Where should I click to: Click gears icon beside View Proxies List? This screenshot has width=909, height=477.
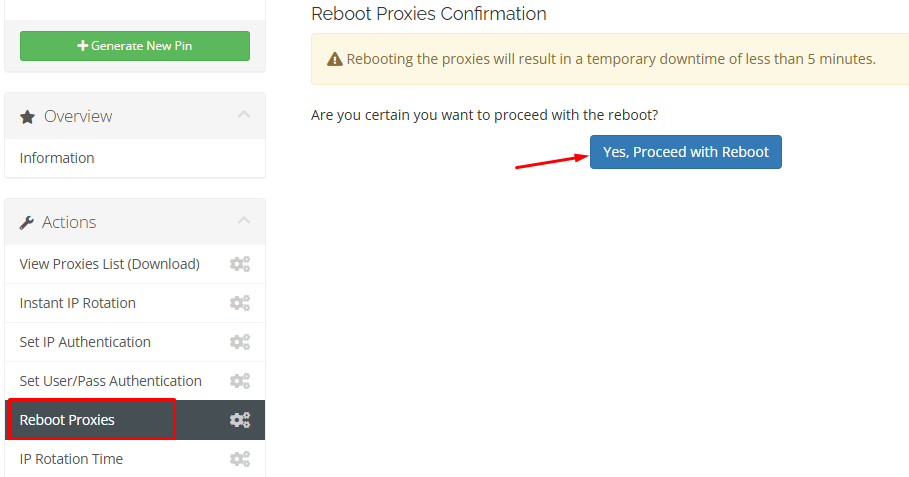[x=240, y=264]
